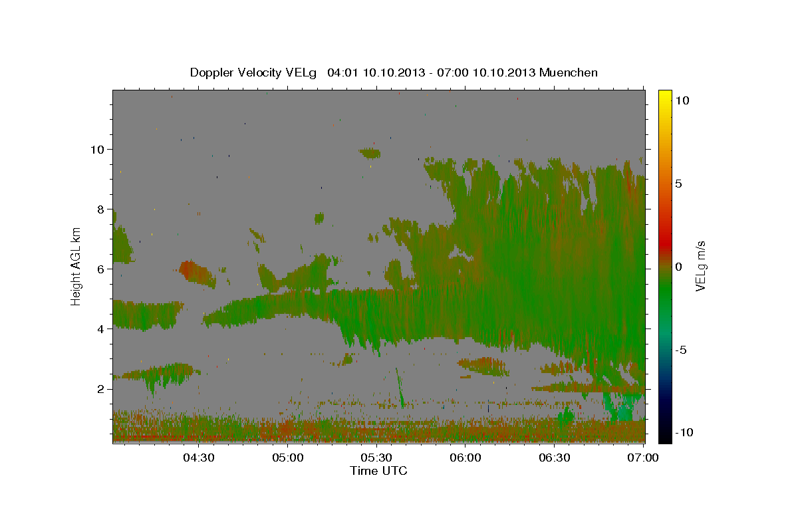The image size is (798, 532).
Task: Click the 05:00 time tick label
Action: coord(287,458)
